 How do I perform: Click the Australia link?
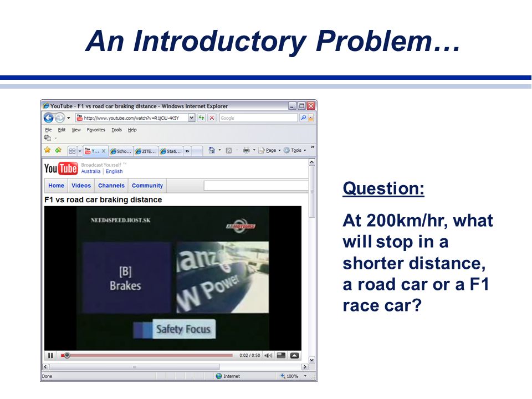(x=90, y=171)
